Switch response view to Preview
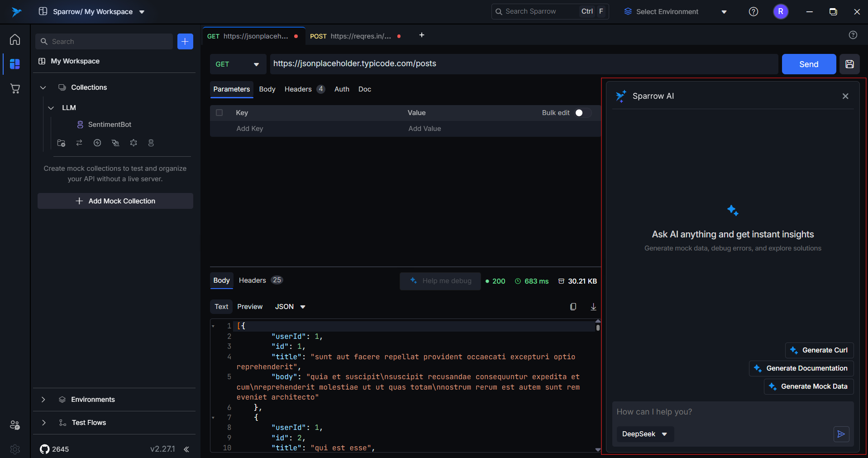 250,307
